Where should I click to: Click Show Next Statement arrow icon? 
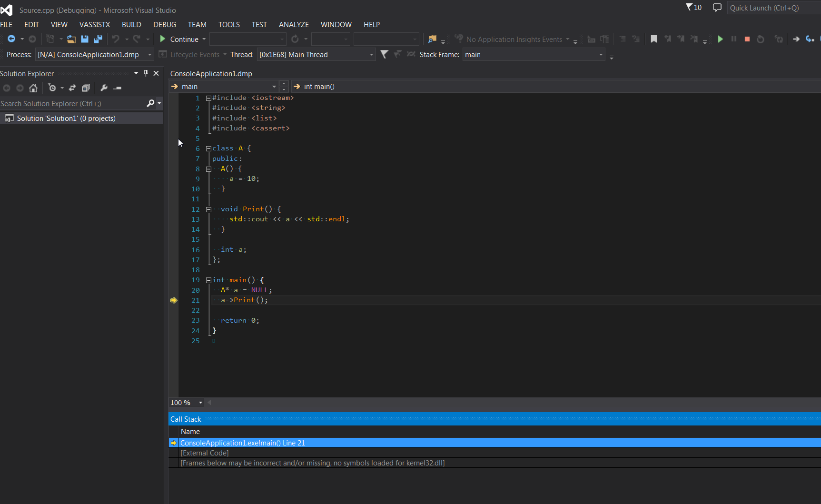pos(796,39)
